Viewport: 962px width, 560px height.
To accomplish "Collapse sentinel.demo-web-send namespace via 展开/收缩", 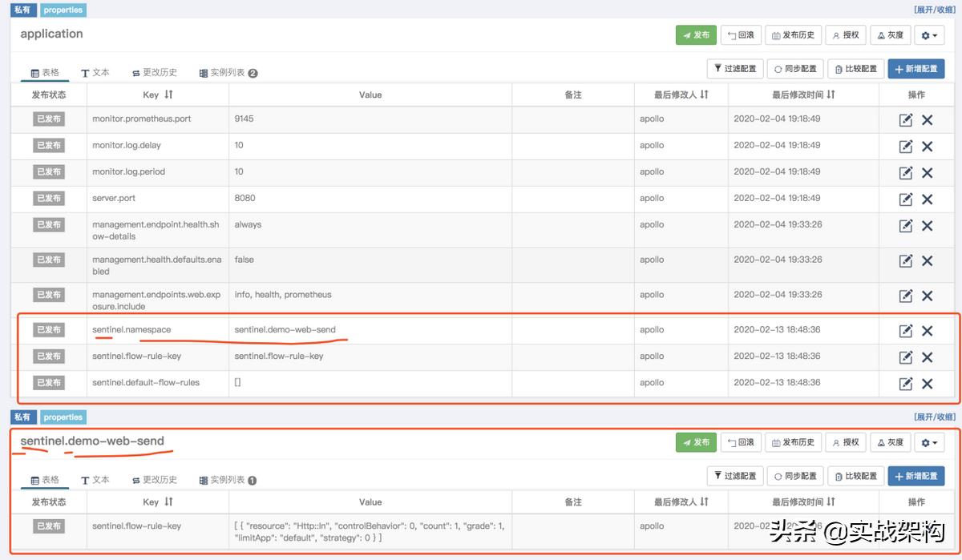I will click(935, 417).
